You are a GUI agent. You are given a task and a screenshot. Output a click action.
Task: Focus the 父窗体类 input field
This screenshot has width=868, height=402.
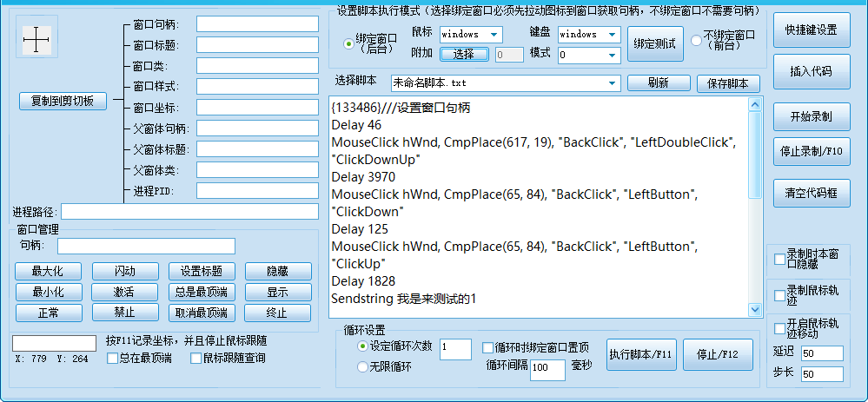click(257, 170)
